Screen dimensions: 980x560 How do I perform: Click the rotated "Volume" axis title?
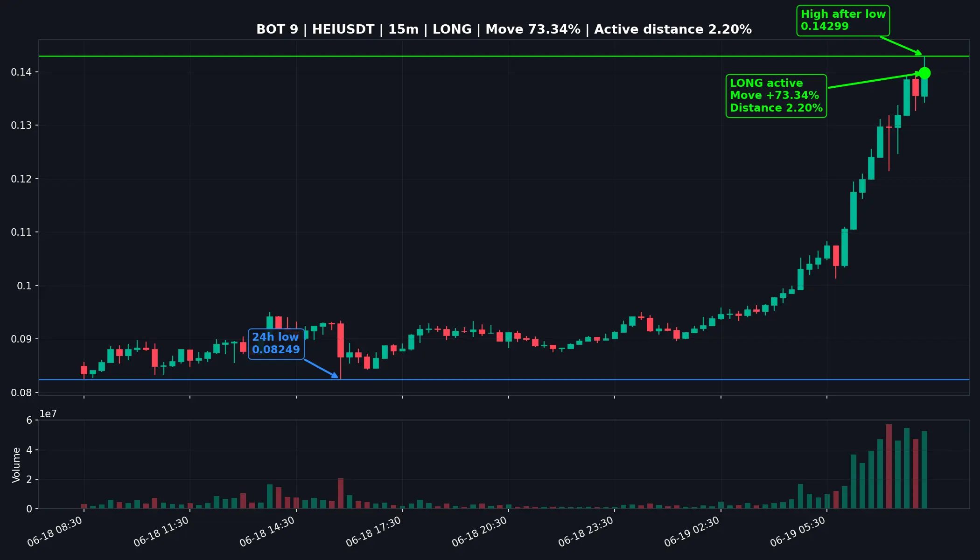(16, 465)
